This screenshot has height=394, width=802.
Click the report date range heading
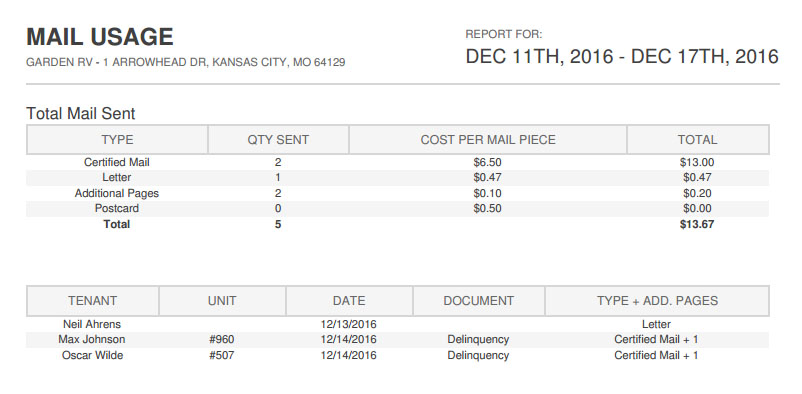pos(622,56)
